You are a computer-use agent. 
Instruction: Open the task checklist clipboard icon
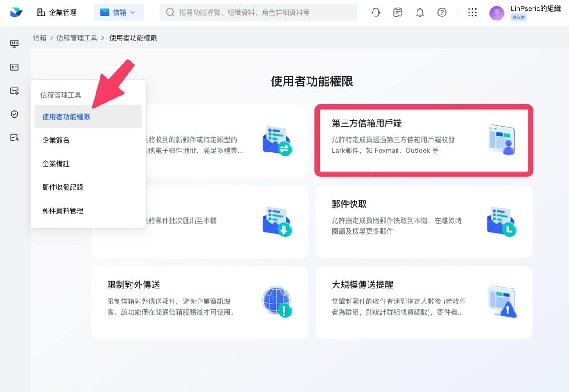point(398,12)
